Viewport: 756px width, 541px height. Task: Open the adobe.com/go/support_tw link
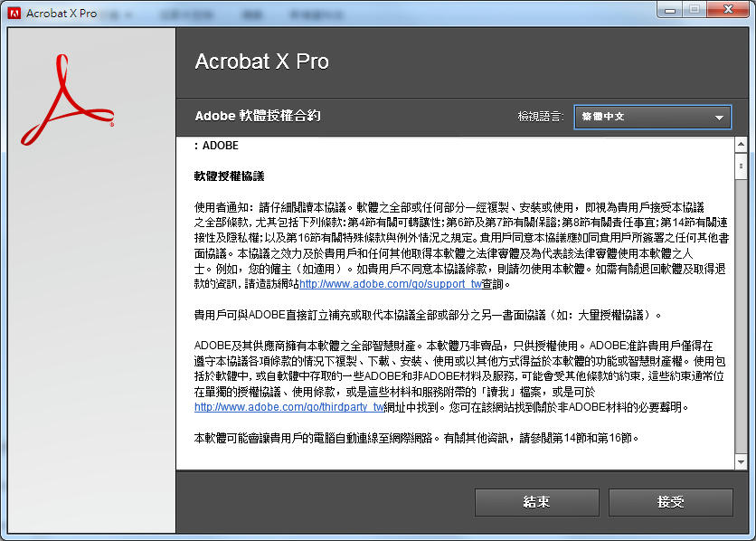(391, 284)
